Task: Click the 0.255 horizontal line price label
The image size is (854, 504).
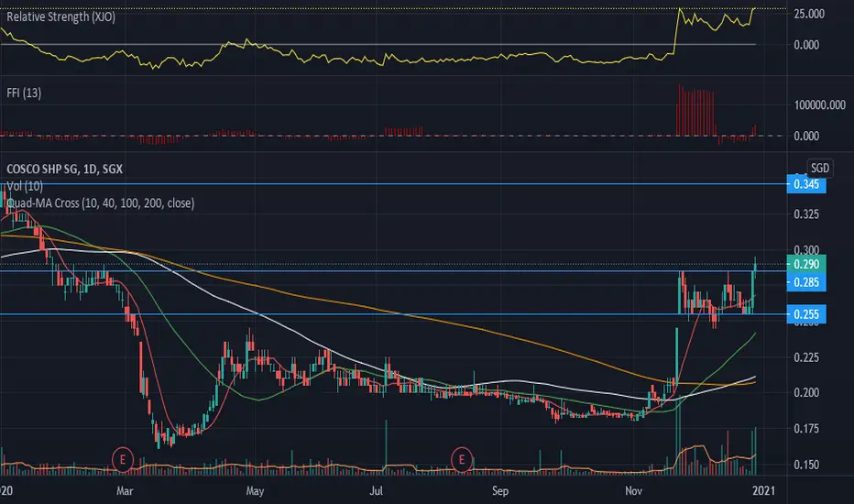Action: click(806, 314)
